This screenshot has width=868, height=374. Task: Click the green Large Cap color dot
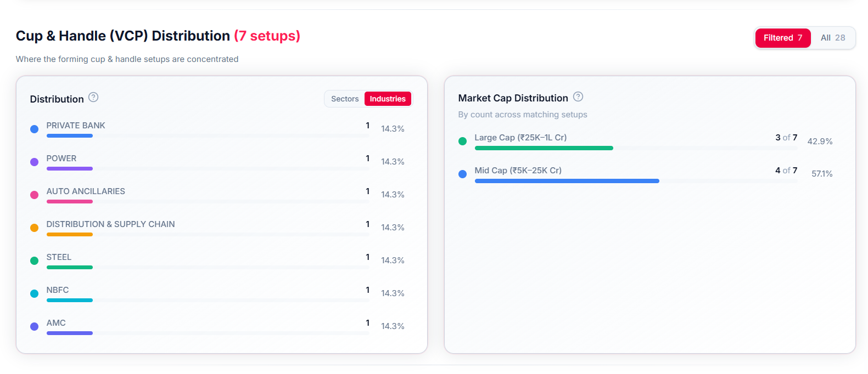coord(462,141)
